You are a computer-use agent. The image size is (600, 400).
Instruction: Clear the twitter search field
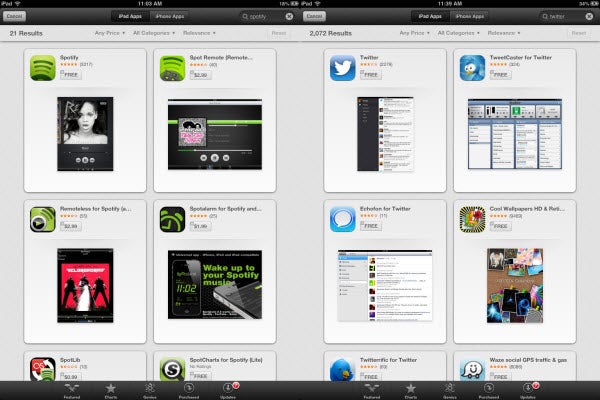pos(589,16)
